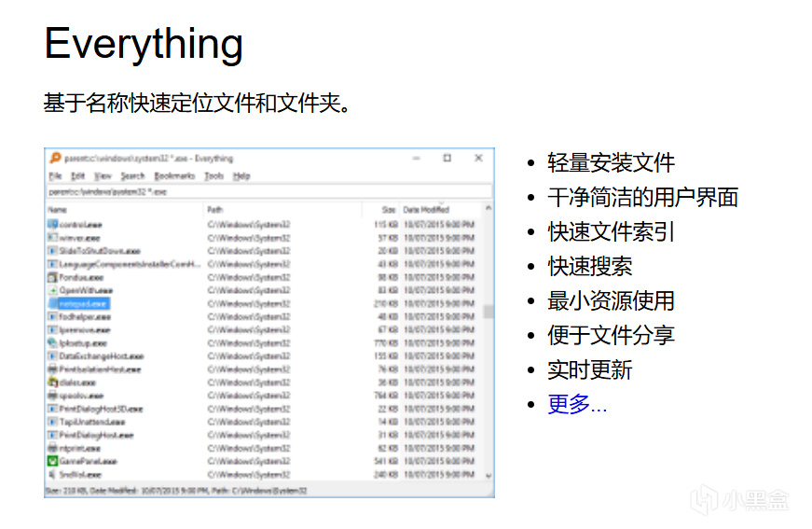Open the Help menu
The height and width of the screenshot is (529, 812).
pos(241,176)
